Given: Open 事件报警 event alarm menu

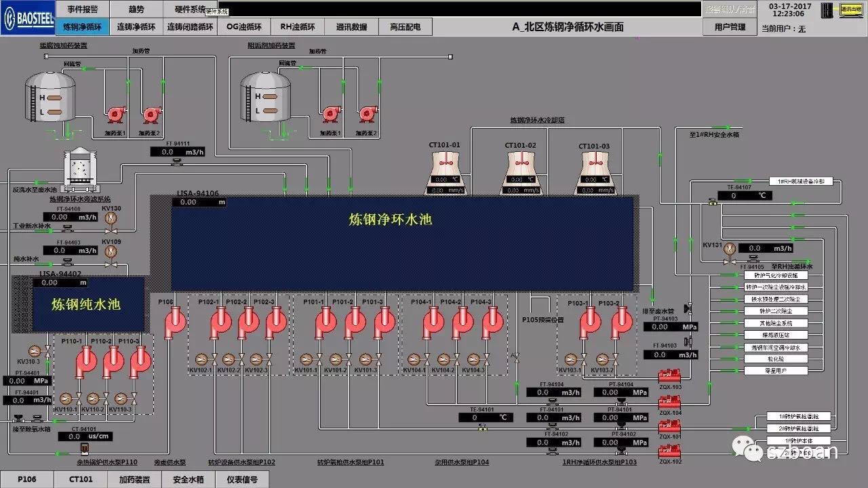Looking at the screenshot, I should coord(82,9).
